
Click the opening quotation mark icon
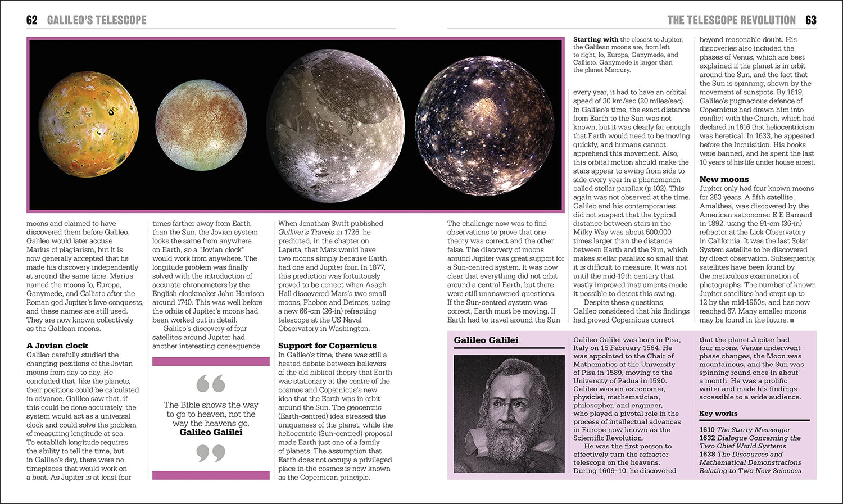(x=211, y=384)
